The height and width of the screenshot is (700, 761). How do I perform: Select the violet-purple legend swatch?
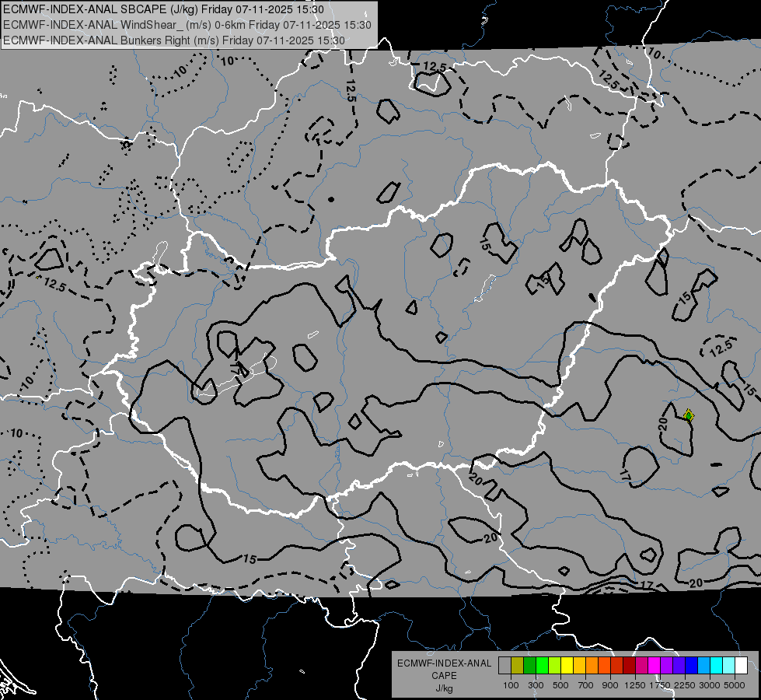[x=667, y=665]
